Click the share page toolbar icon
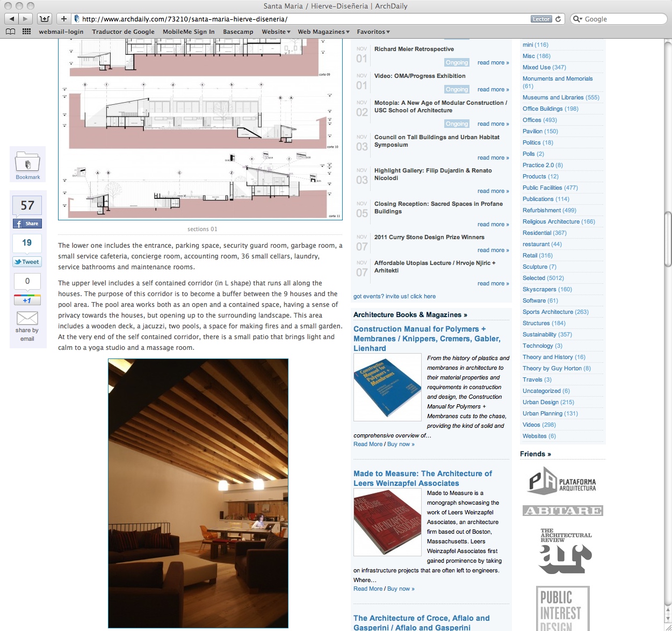This screenshot has height=631, width=672. pyautogui.click(x=45, y=19)
